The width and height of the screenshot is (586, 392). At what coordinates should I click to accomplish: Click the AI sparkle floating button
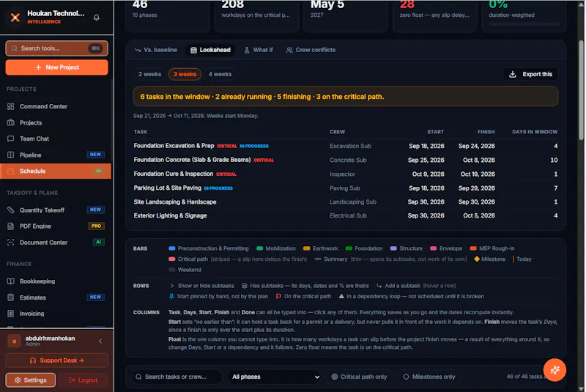point(555,370)
